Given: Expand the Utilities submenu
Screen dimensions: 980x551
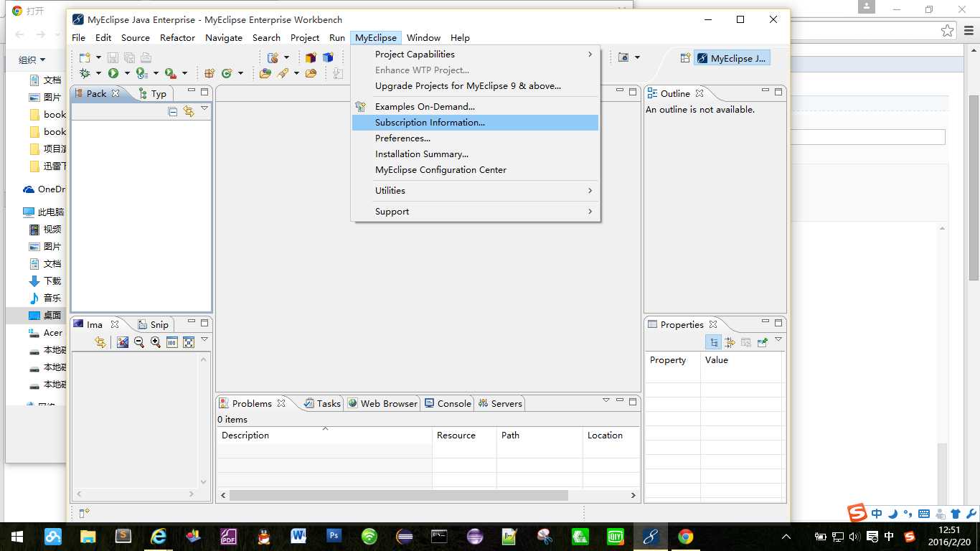Looking at the screenshot, I should coord(475,190).
